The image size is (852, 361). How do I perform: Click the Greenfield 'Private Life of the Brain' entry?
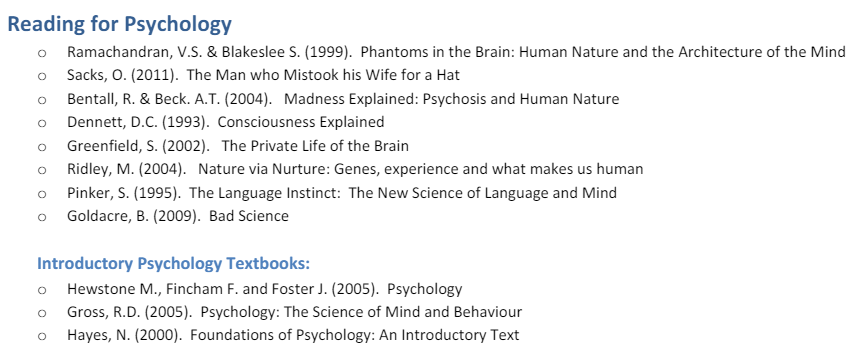pyautogui.click(x=237, y=146)
